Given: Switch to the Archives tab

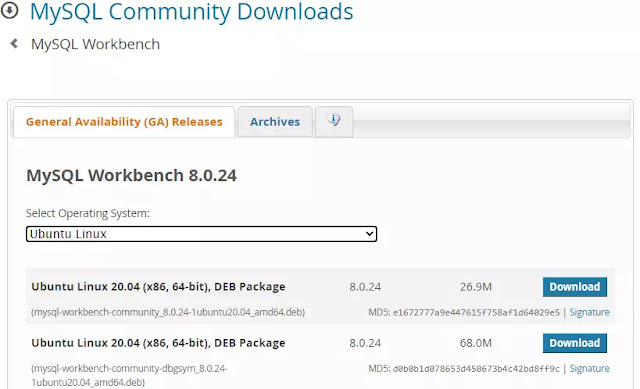Looking at the screenshot, I should [275, 122].
